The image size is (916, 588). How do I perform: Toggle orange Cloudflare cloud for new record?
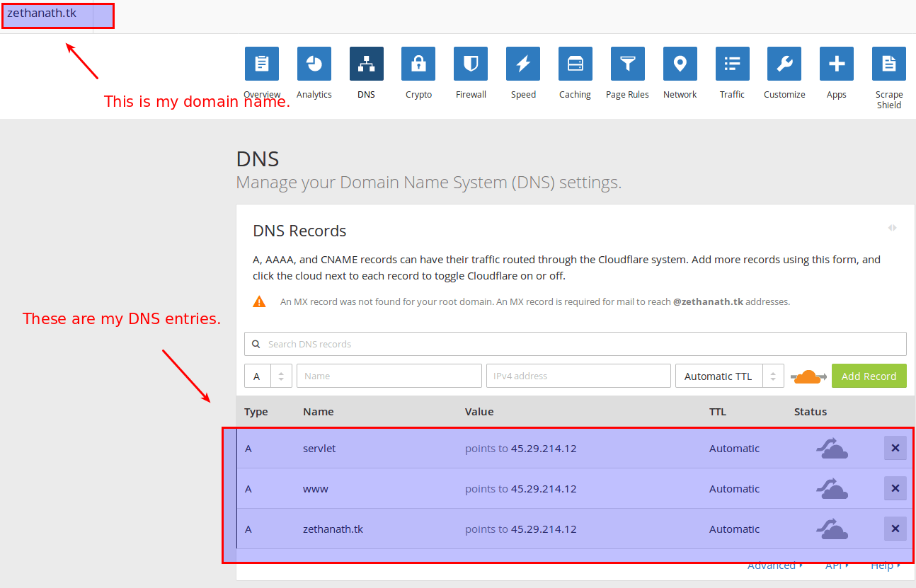pos(808,376)
